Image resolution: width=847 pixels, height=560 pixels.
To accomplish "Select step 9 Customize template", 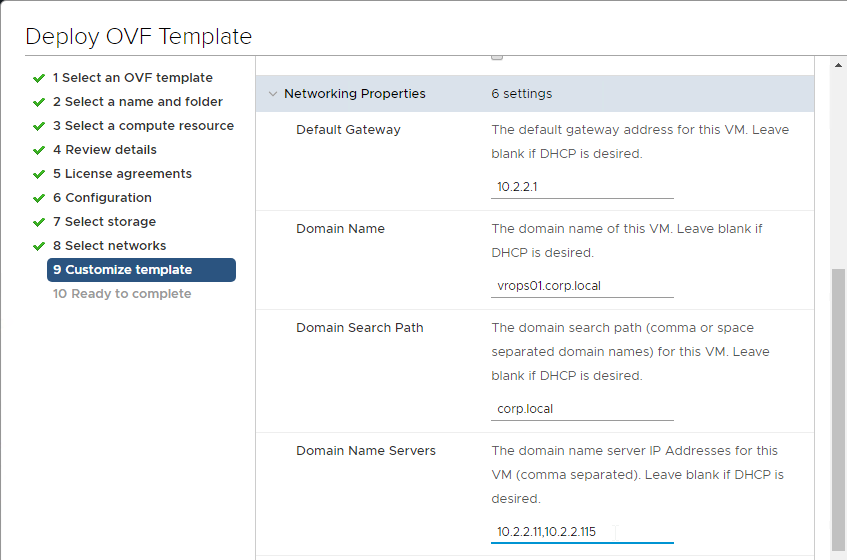I will [x=142, y=270].
